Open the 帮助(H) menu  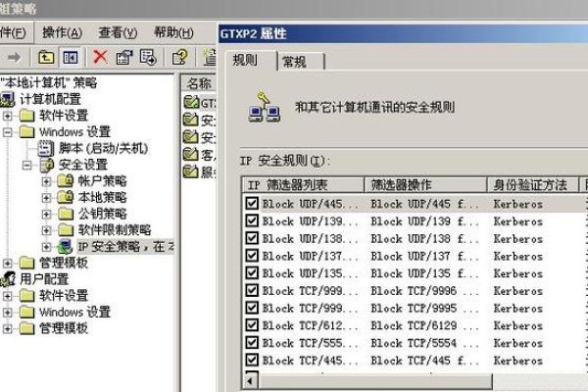click(173, 33)
